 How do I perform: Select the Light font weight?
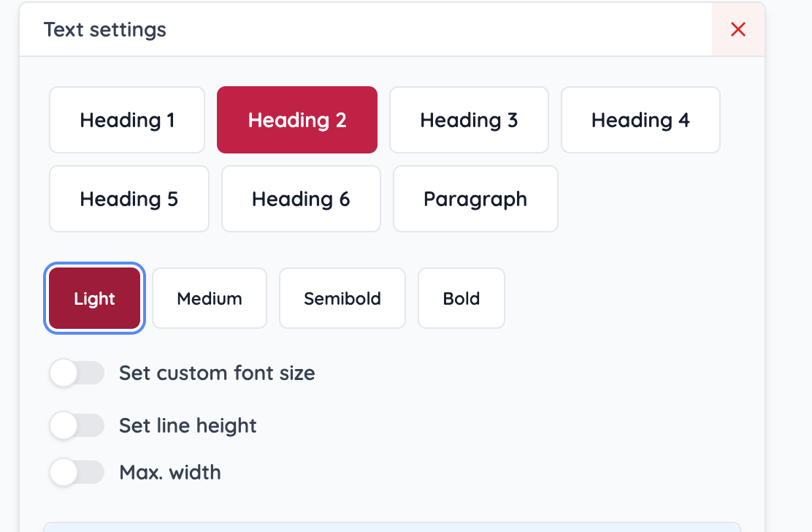[94, 298]
